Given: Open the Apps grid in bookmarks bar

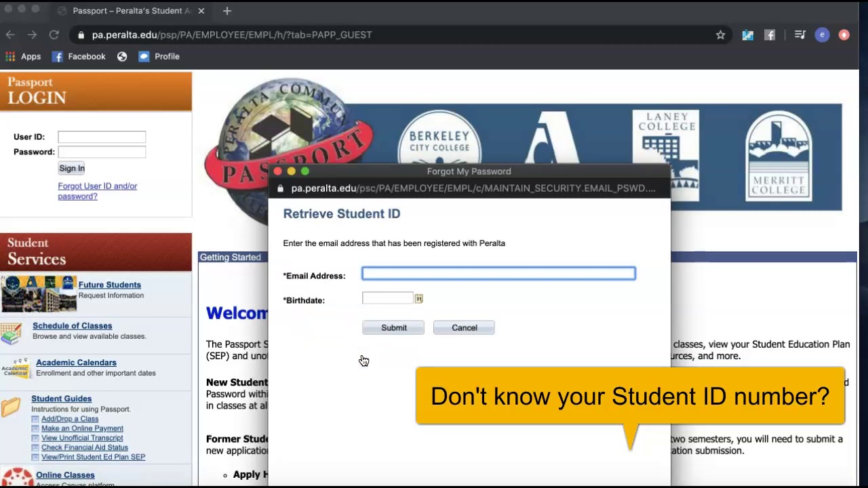Looking at the screenshot, I should [x=23, y=56].
